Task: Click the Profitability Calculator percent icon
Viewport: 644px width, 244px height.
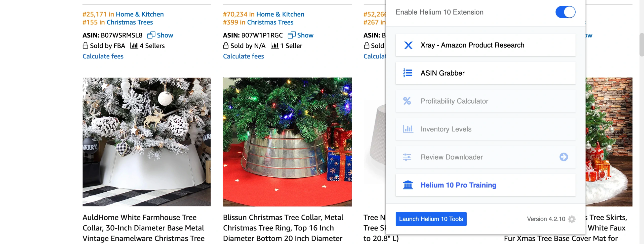Action: [407, 101]
